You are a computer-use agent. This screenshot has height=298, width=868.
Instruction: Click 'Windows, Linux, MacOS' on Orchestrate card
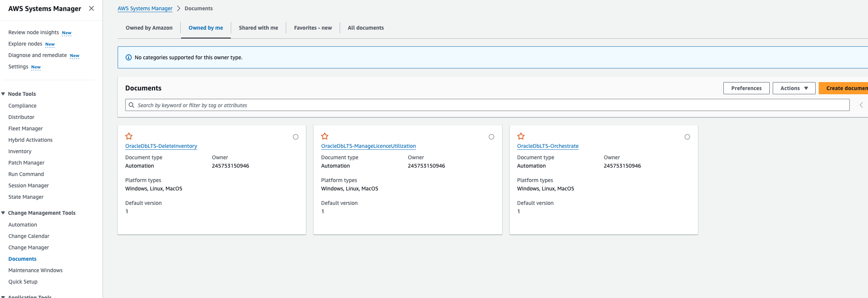point(545,189)
